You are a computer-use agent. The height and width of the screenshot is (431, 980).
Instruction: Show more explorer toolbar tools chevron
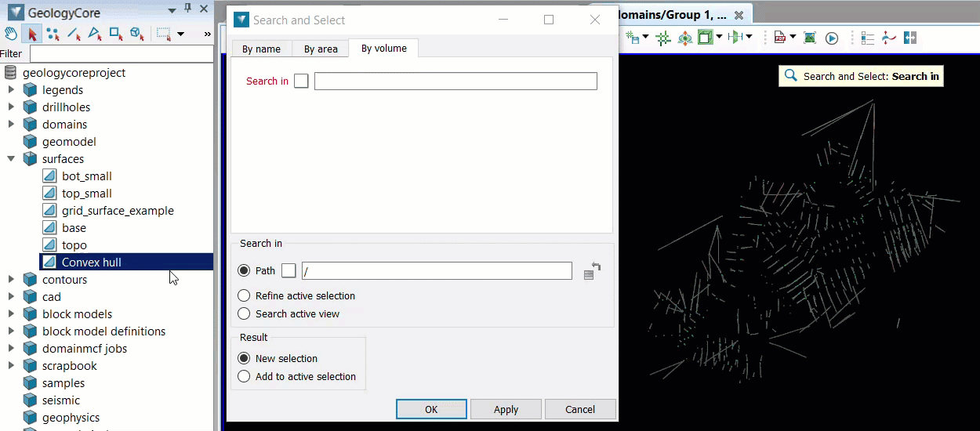(x=207, y=34)
